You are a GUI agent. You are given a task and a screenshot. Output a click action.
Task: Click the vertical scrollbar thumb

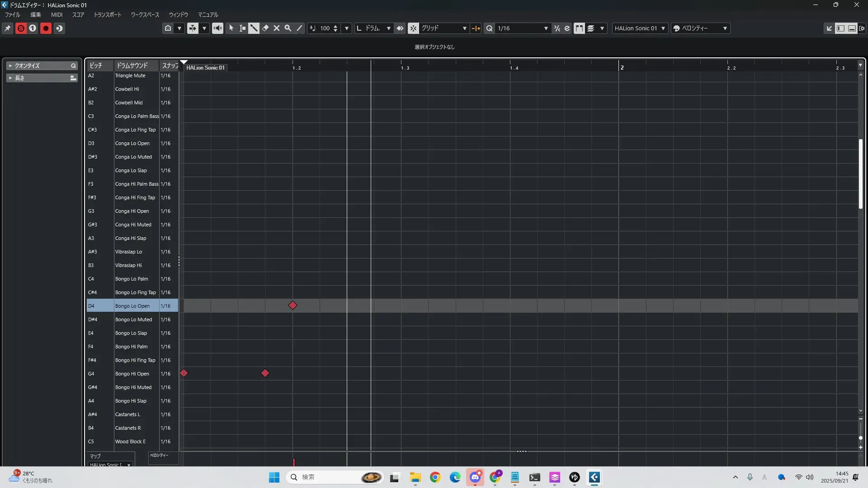[860, 174]
